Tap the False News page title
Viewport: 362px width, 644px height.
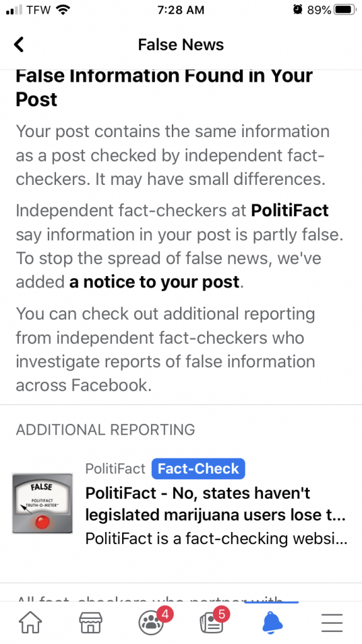[181, 45]
